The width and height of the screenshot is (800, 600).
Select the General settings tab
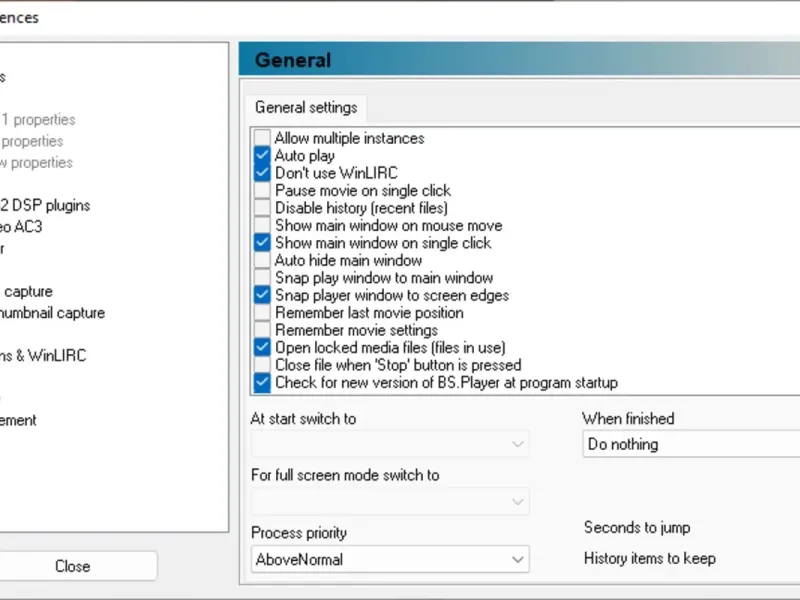pos(305,108)
